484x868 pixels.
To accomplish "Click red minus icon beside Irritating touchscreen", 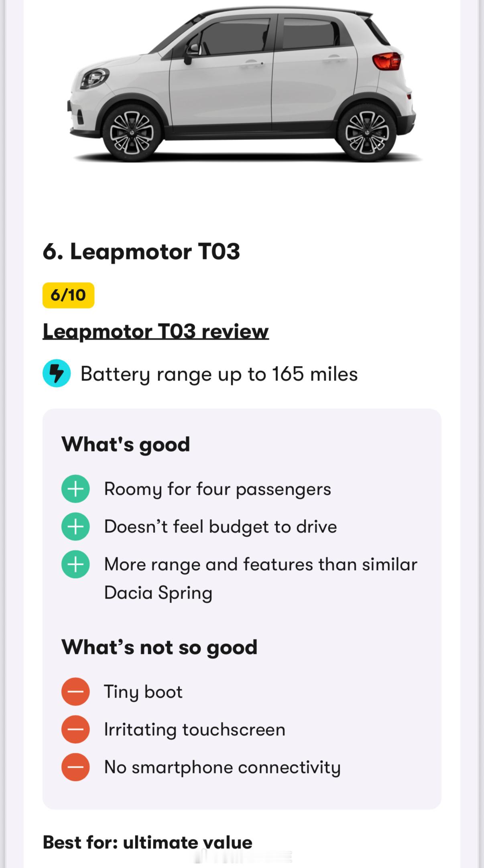I will (75, 729).
